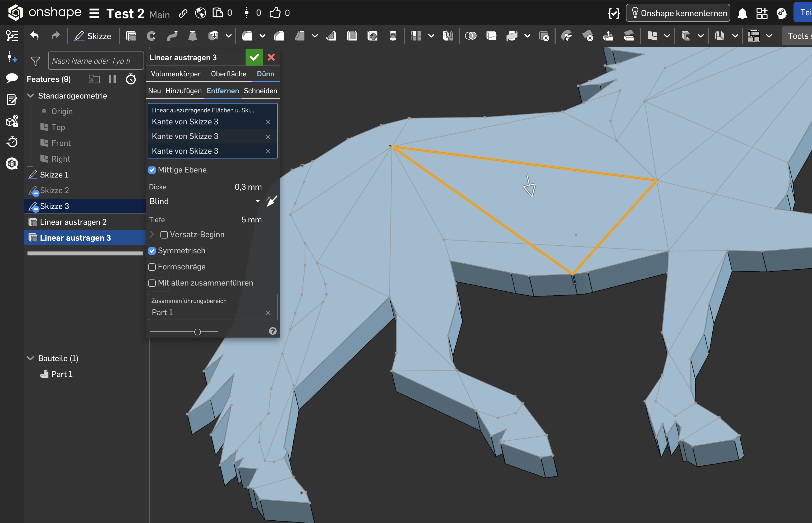812x523 pixels.
Task: Open the comments speech bubble panel
Action: [12, 78]
